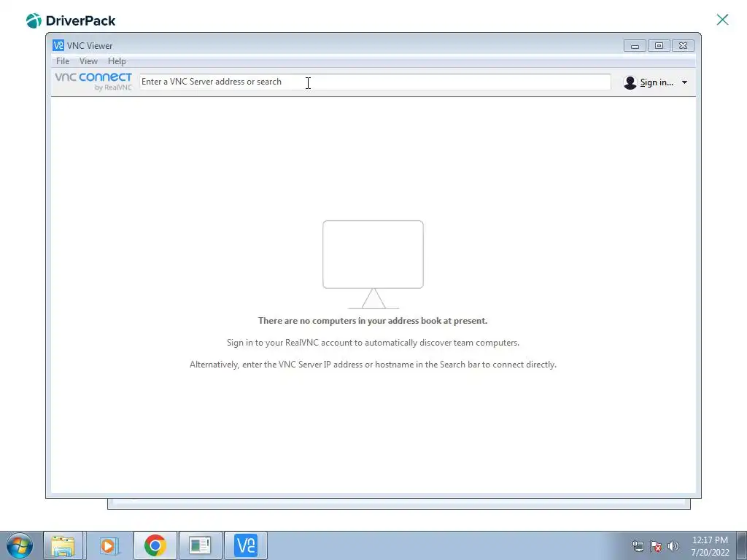
Task: Click the Sign in button
Action: pyautogui.click(x=657, y=82)
